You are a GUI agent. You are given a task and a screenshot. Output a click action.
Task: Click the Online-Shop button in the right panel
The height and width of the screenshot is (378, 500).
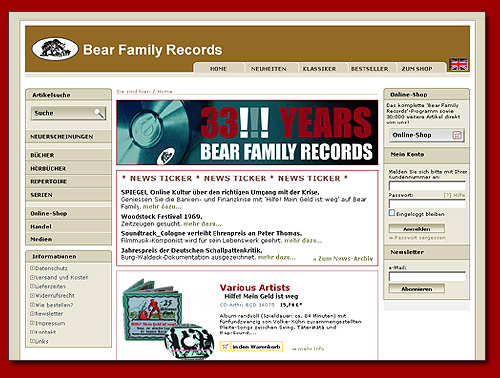pos(427,135)
